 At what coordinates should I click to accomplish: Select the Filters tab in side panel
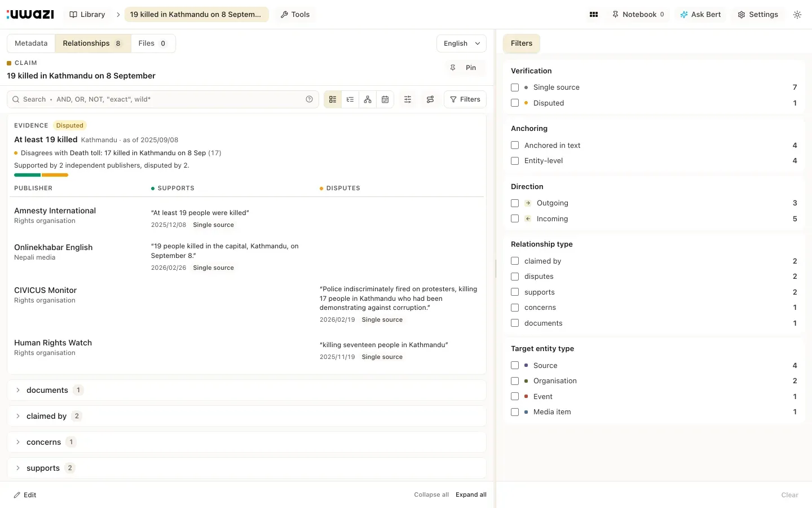522,43
